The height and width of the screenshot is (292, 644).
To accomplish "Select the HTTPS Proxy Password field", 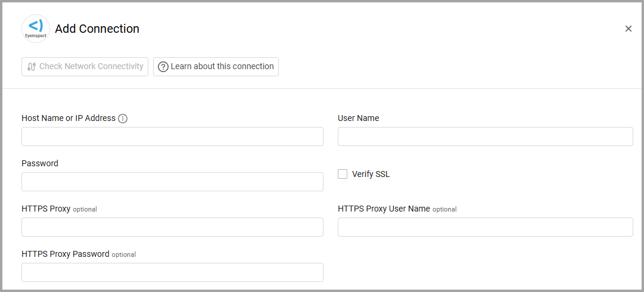I will coord(172,272).
